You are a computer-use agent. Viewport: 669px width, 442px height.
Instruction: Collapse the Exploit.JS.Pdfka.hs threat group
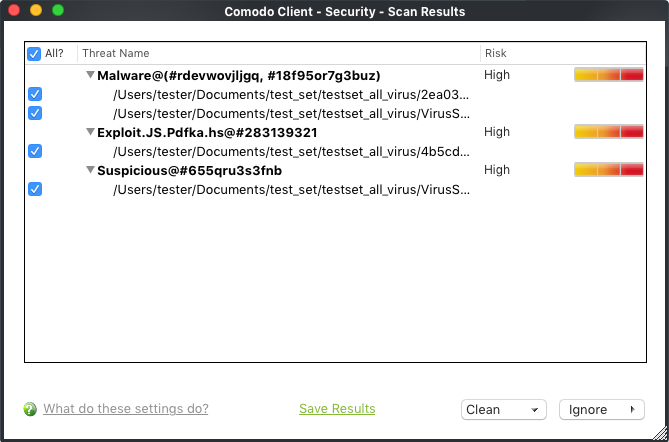coord(90,132)
